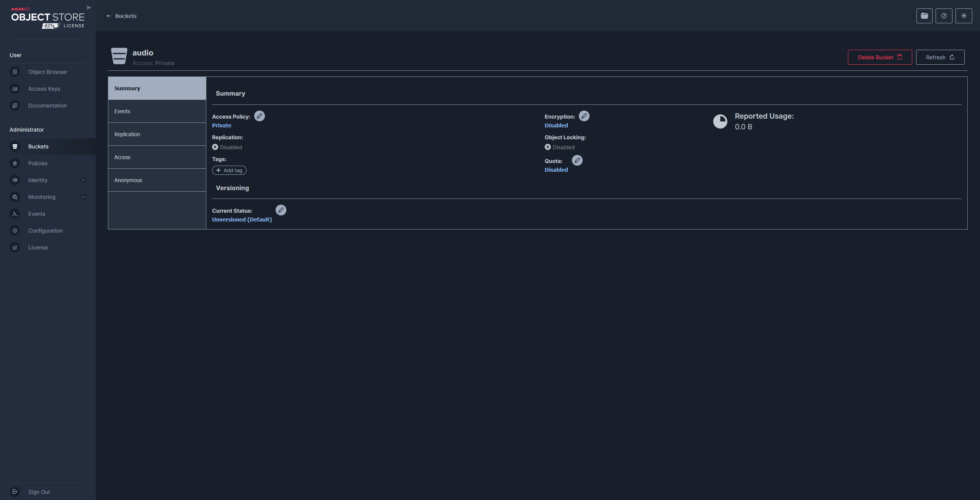Open Documentation link in sidebar

[47, 106]
